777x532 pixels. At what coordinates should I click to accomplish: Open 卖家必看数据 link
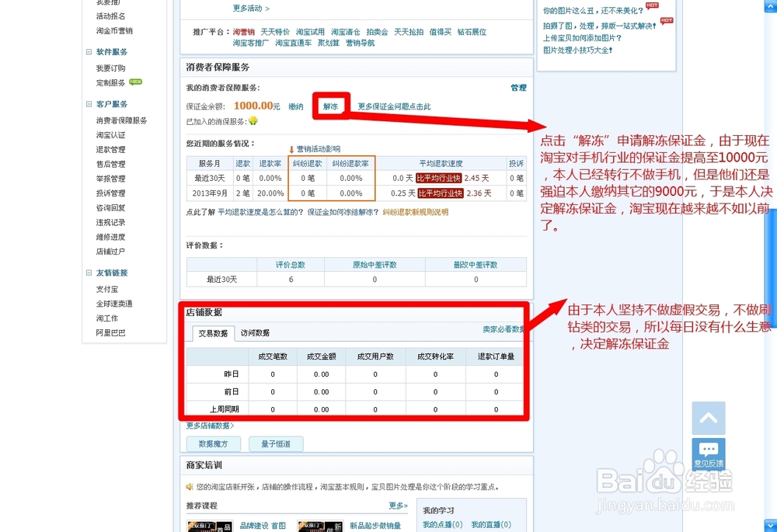pos(503,329)
